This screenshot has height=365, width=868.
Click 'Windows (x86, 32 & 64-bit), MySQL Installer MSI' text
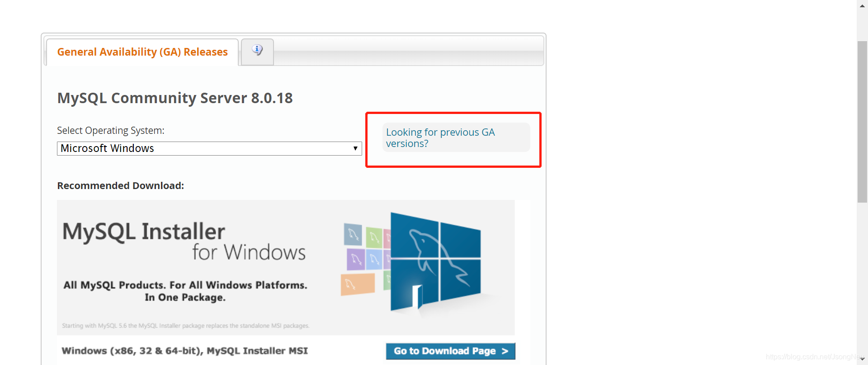pyautogui.click(x=185, y=351)
